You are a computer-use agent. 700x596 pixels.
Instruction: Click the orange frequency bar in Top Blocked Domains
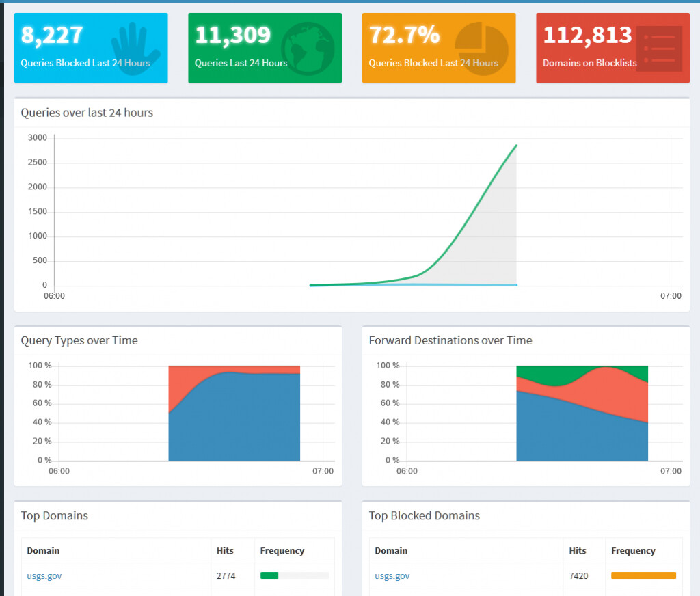643,575
